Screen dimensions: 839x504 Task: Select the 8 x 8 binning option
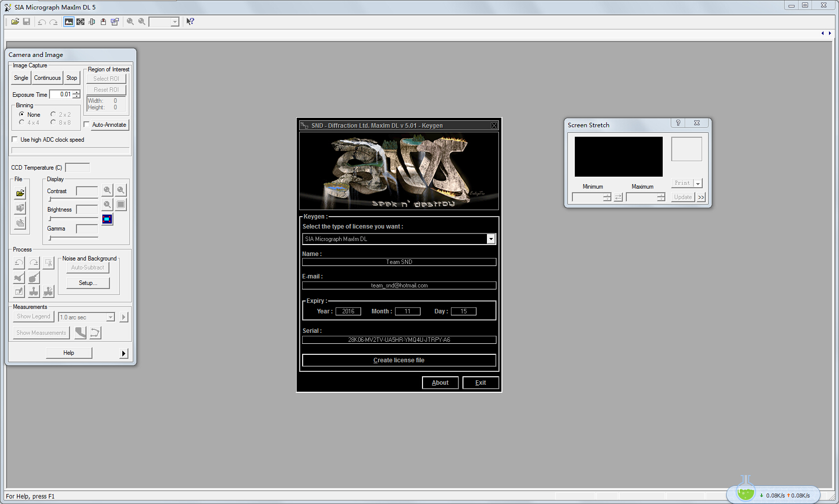[x=53, y=122]
